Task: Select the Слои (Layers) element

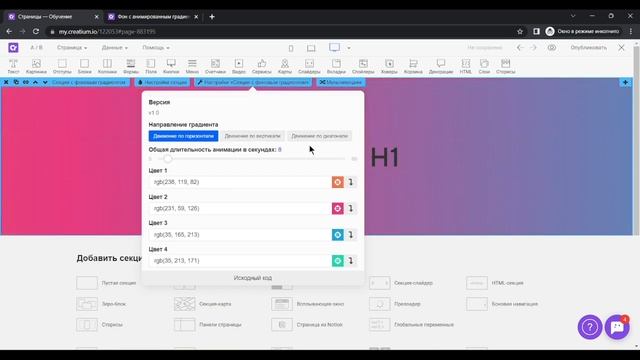Action: click(x=484, y=66)
